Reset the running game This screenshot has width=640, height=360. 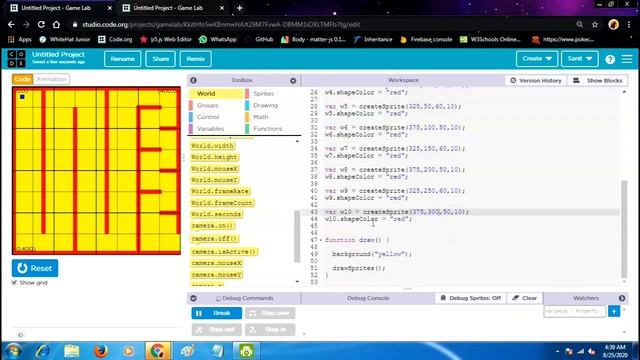[x=35, y=268]
